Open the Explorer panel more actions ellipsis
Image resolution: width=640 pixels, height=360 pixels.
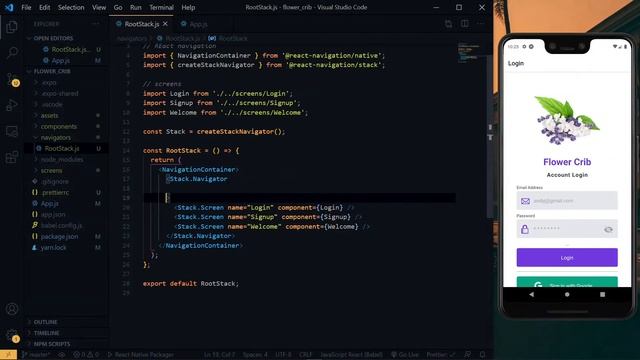[x=96, y=24]
